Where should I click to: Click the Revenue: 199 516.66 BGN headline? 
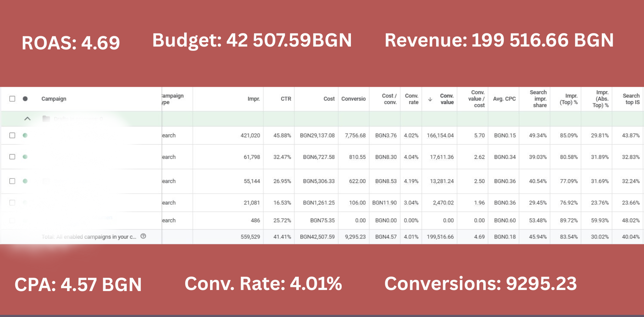499,40
